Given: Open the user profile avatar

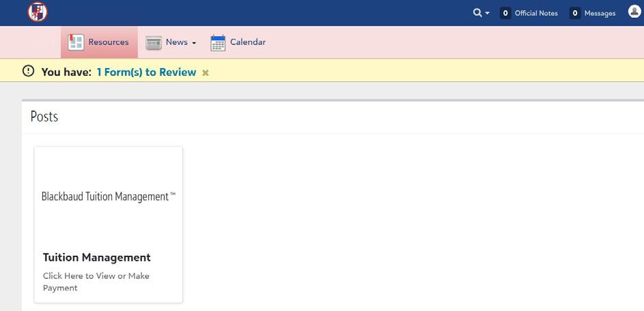Looking at the screenshot, I should click(634, 12).
